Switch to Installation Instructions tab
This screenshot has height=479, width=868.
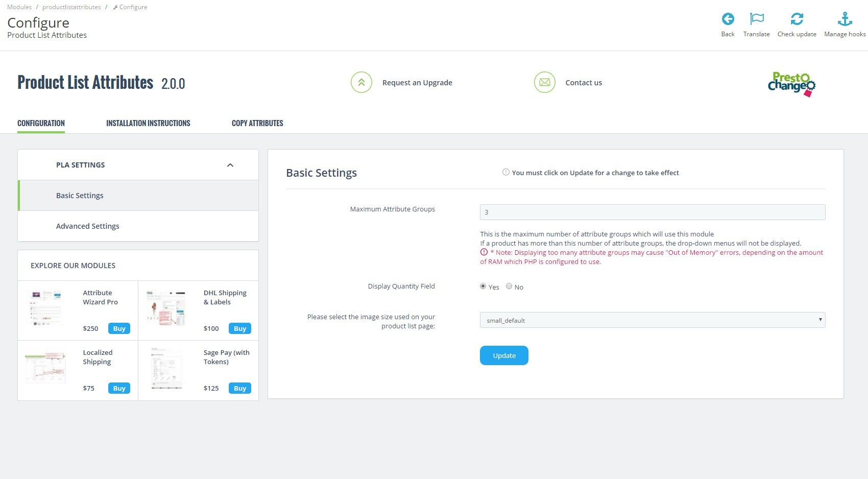148,123
